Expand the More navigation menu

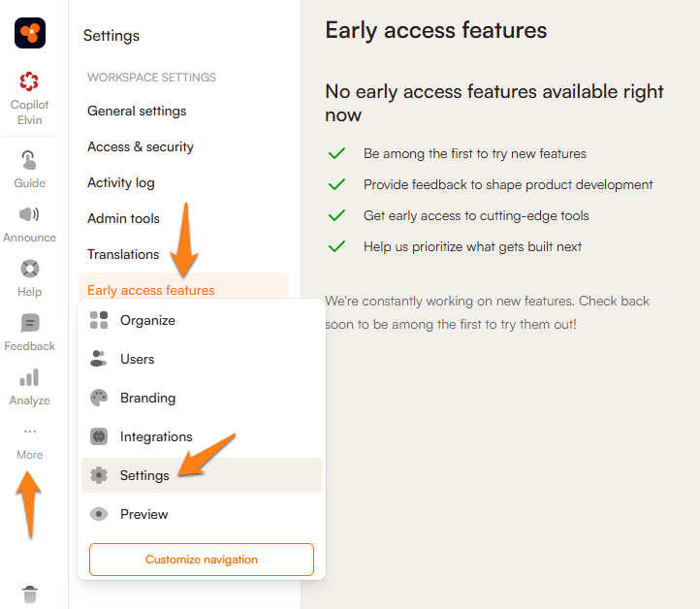(x=30, y=443)
